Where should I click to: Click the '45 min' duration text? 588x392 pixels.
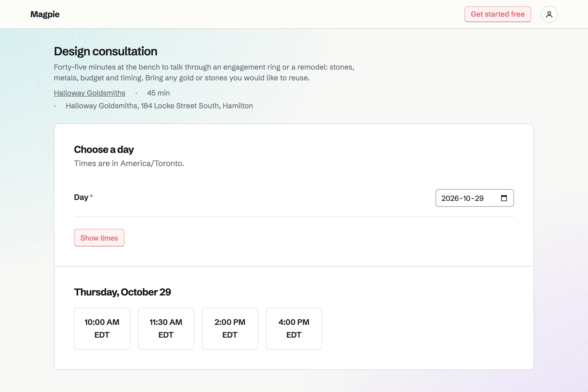point(158,93)
